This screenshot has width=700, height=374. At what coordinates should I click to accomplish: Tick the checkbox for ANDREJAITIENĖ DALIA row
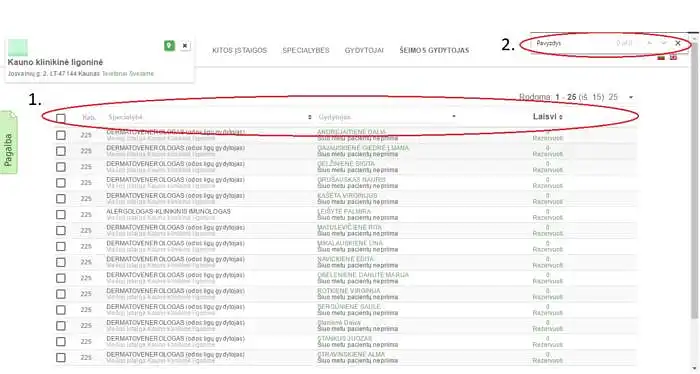(61, 135)
